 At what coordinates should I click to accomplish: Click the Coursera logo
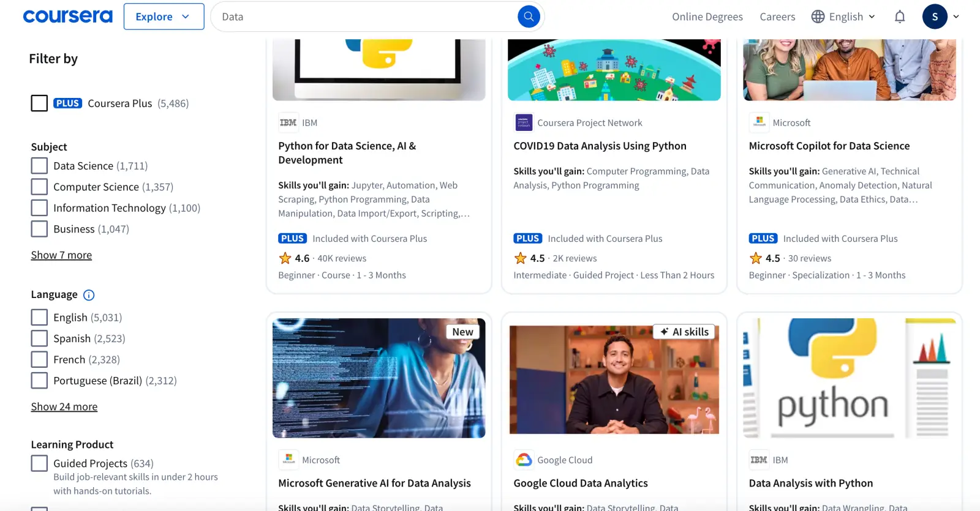(67, 17)
